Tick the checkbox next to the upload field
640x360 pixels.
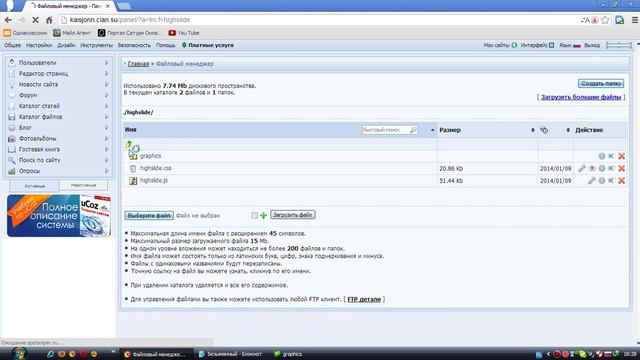(x=254, y=215)
